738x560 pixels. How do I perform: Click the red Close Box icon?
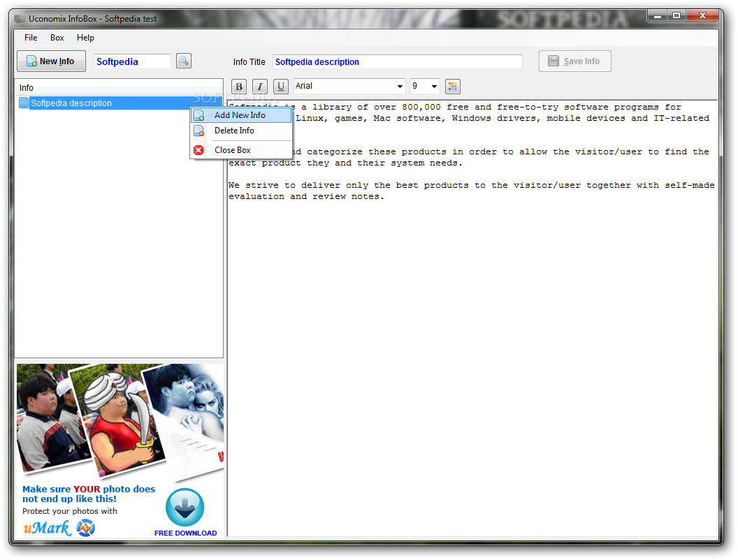click(198, 150)
